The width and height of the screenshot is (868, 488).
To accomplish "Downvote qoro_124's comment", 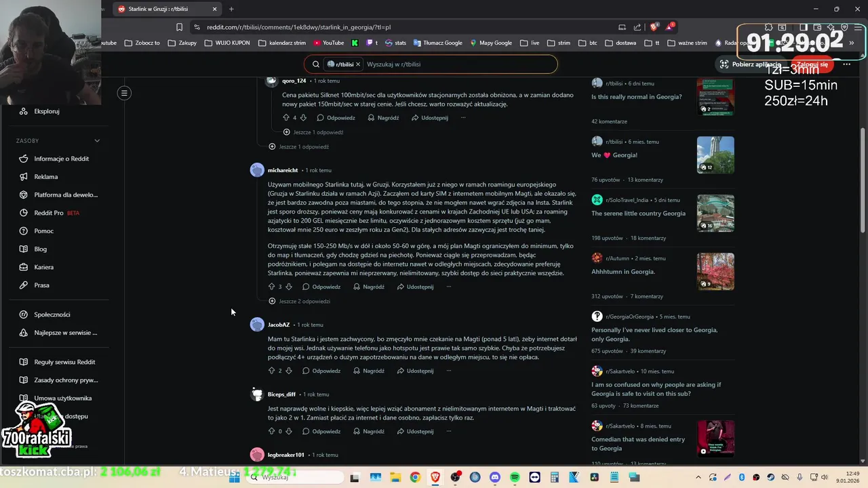I will [303, 117].
